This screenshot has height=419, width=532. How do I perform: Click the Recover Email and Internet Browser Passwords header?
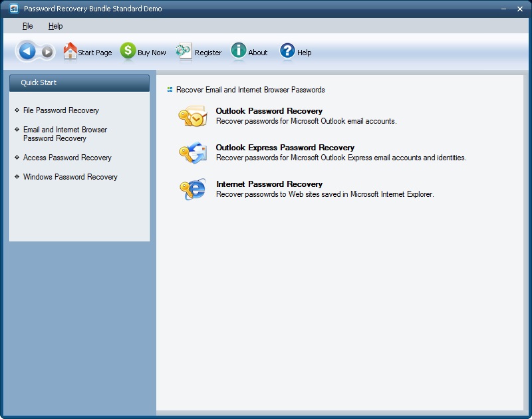pos(251,88)
